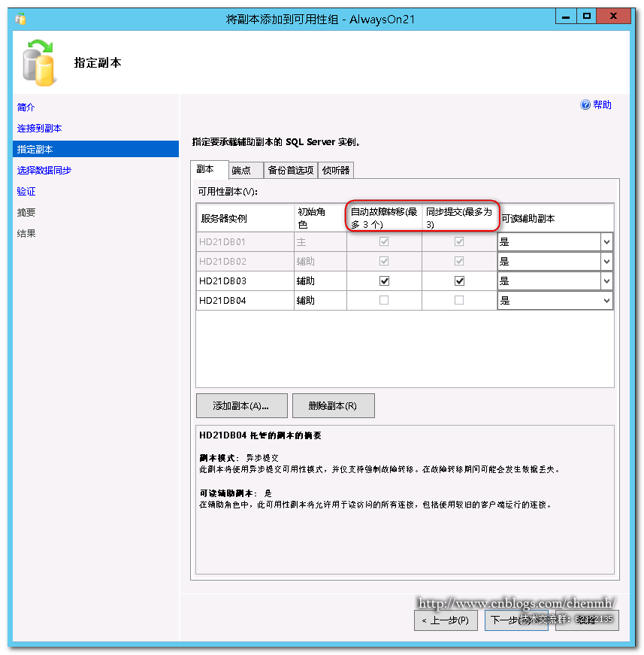
Task: Expand readable secondary dropdown for HD21DB04
Action: (x=606, y=301)
